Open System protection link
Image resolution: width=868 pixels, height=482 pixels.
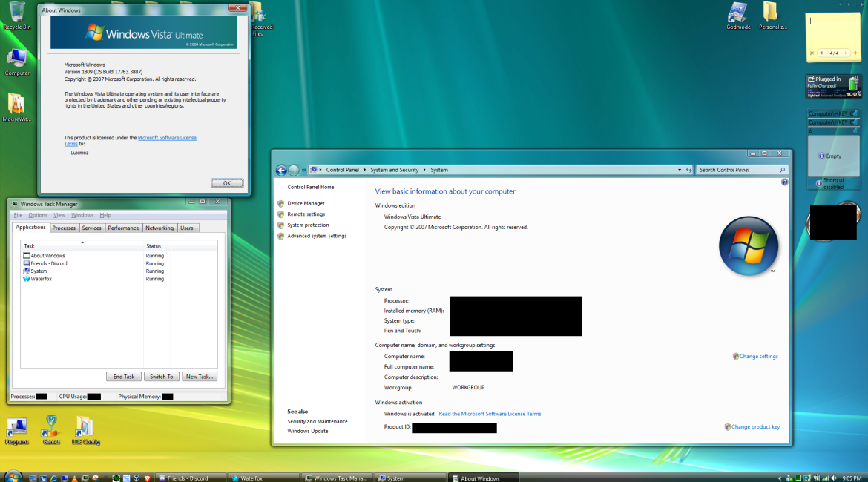(308, 225)
